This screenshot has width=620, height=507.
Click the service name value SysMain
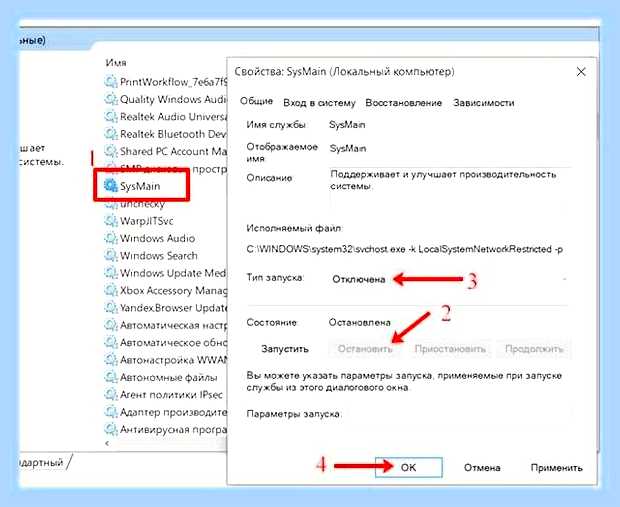click(x=347, y=125)
